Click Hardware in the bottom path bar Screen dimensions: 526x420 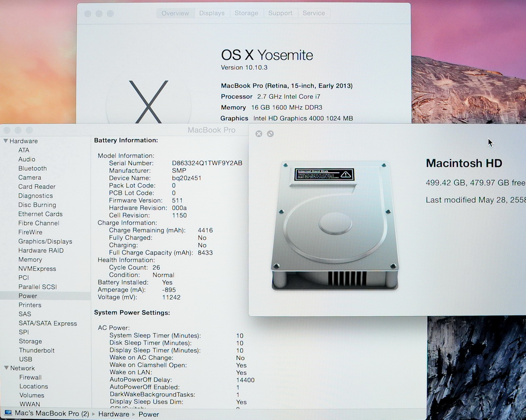pos(114,414)
